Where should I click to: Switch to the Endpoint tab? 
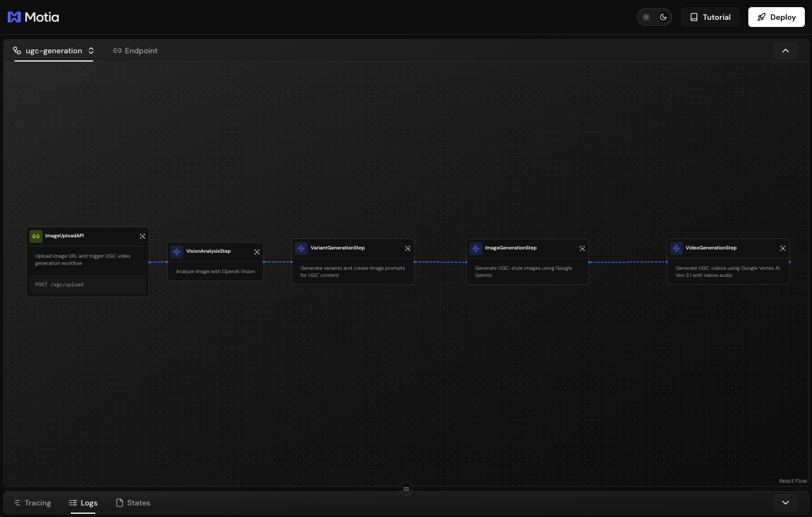135,51
